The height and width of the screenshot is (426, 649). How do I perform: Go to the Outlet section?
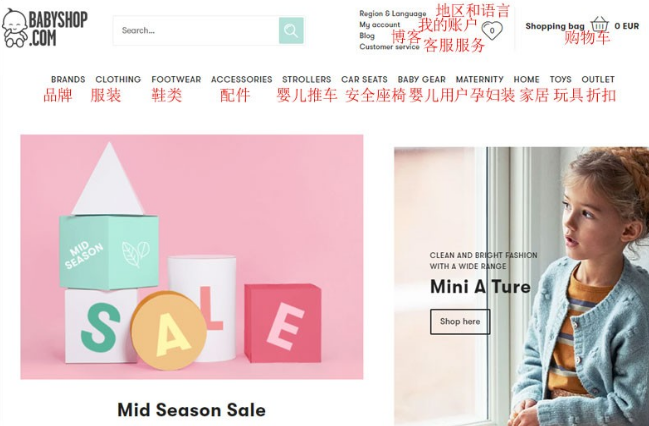pos(598,79)
